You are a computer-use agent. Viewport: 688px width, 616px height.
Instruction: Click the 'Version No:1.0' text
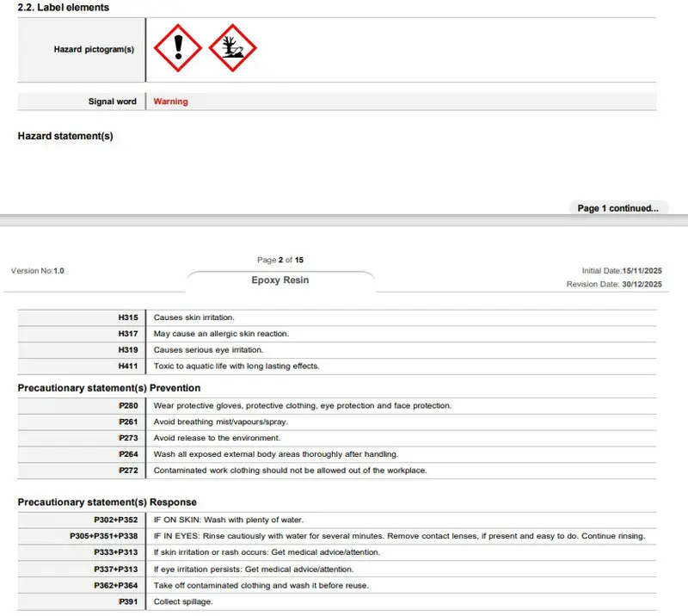coord(37,271)
